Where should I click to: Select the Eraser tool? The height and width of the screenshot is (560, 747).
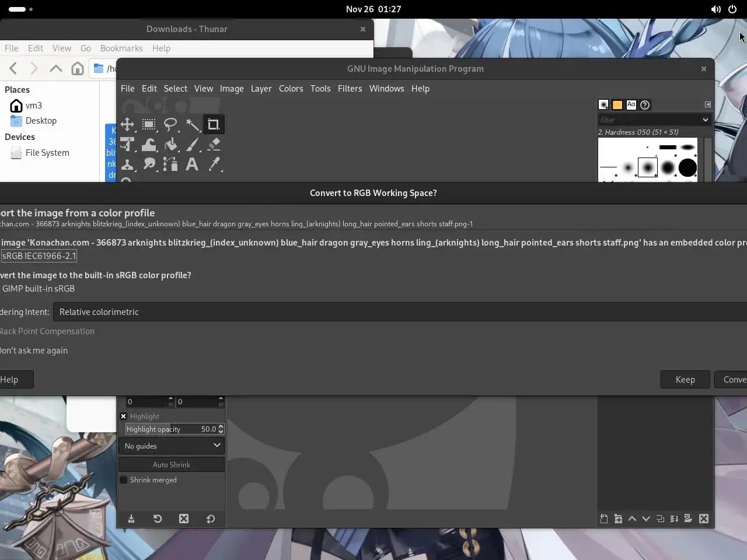[x=214, y=144]
